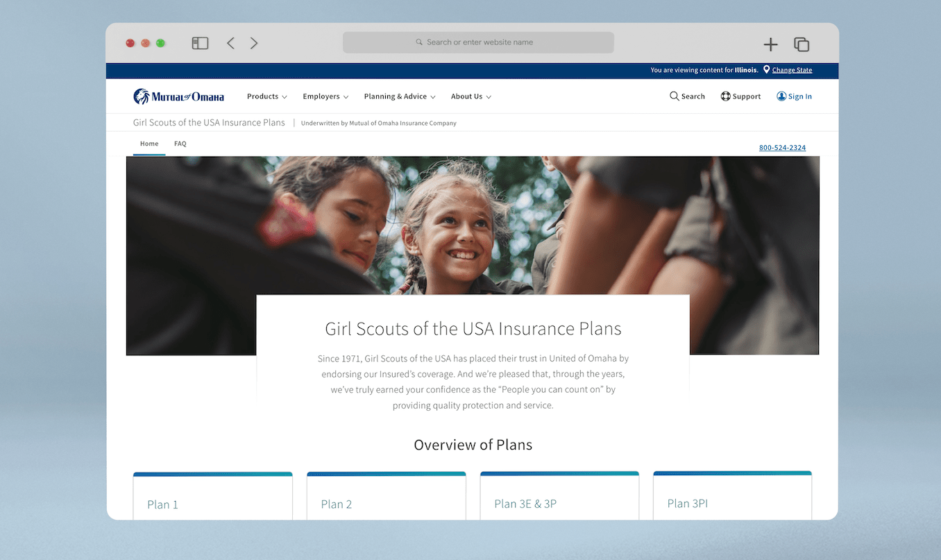Click the Search magnifying glass icon

(x=674, y=96)
